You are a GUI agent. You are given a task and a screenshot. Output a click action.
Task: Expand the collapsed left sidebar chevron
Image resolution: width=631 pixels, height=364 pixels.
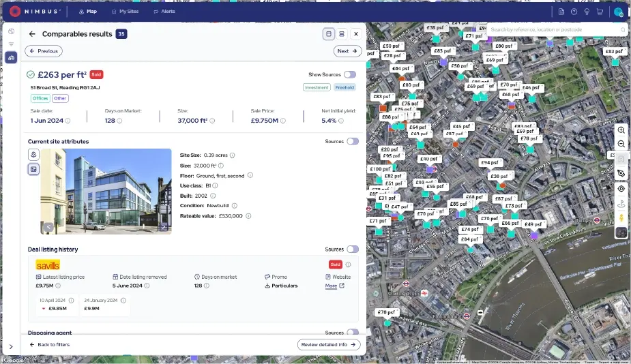tap(11, 347)
